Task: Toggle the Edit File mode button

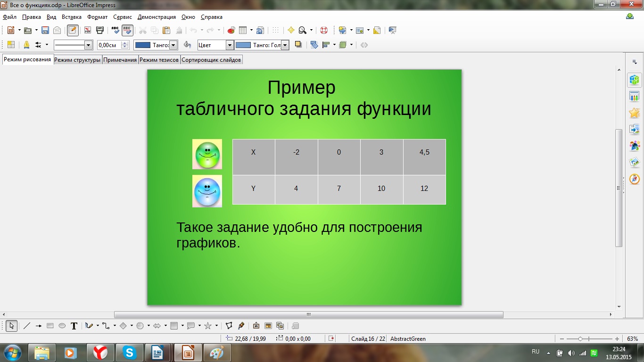Action: 73,30
